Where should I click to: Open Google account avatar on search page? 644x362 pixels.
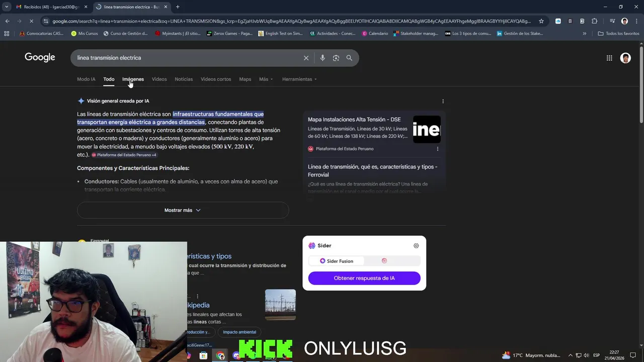[625, 58]
